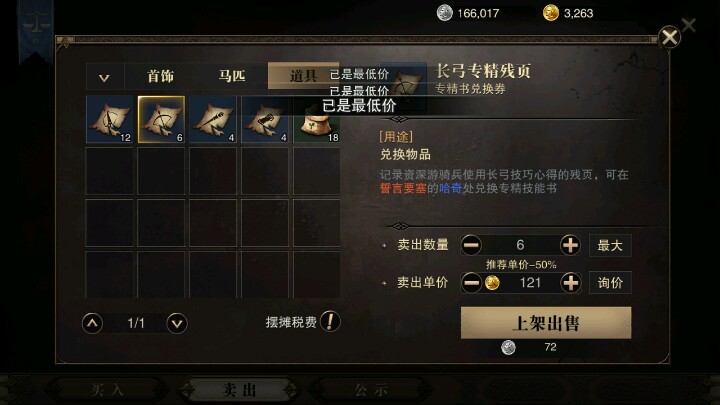Image resolution: width=720 pixels, height=405 pixels.
Task: Increase sell quantity with the plus button
Action: (x=570, y=245)
